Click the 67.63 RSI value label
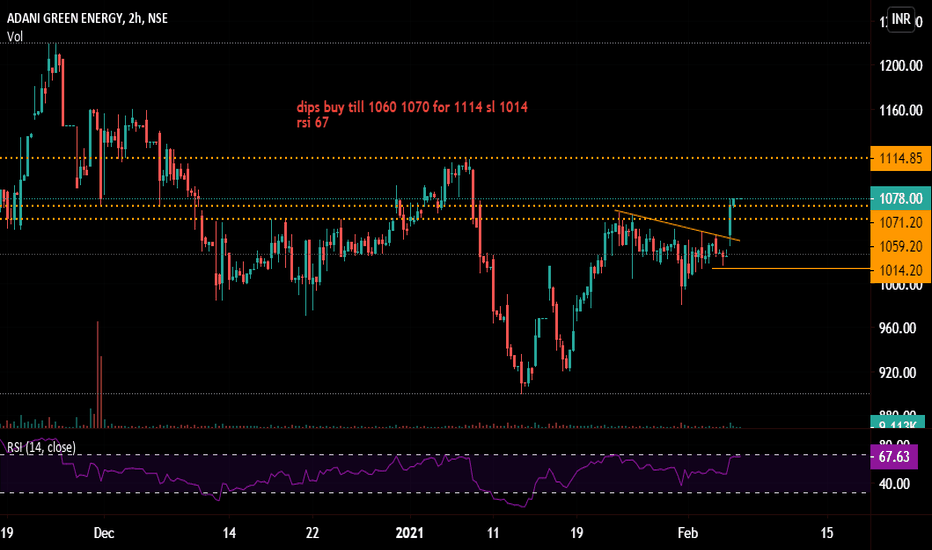The width and height of the screenshot is (932, 550). click(x=894, y=457)
